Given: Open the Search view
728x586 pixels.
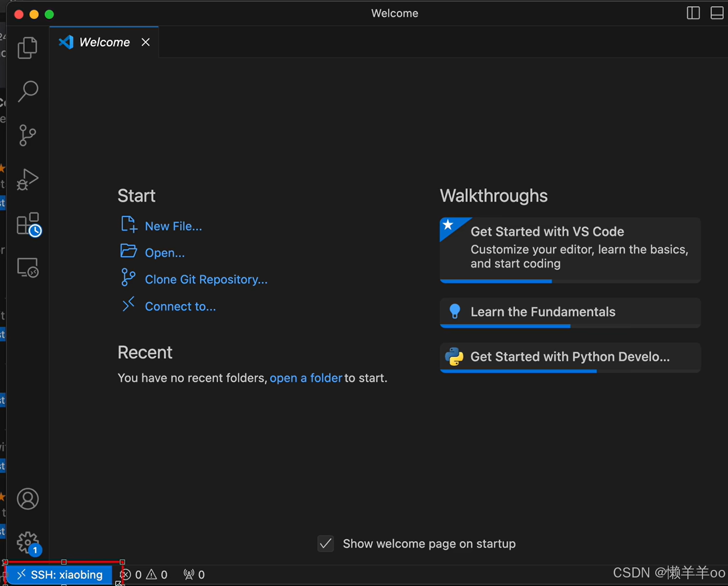Looking at the screenshot, I should click(28, 91).
